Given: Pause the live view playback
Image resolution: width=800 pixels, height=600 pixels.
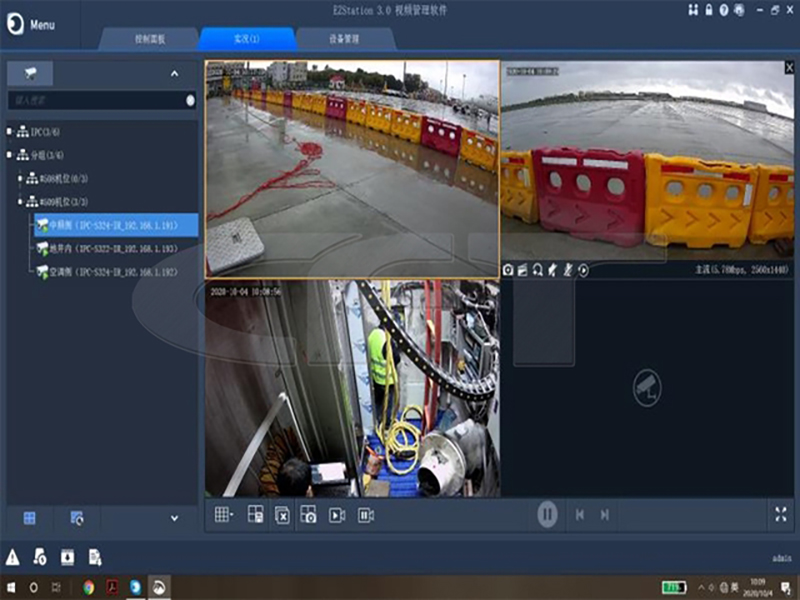Looking at the screenshot, I should (x=547, y=515).
